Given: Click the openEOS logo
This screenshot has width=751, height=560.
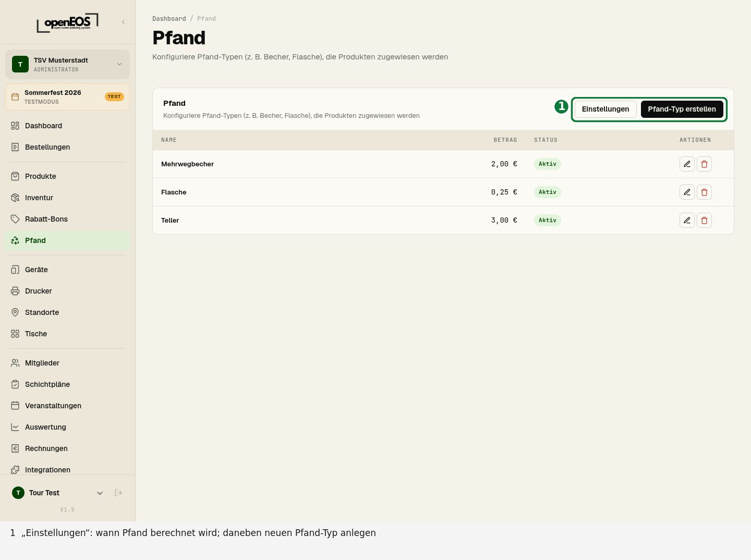Looking at the screenshot, I should coord(67,23).
